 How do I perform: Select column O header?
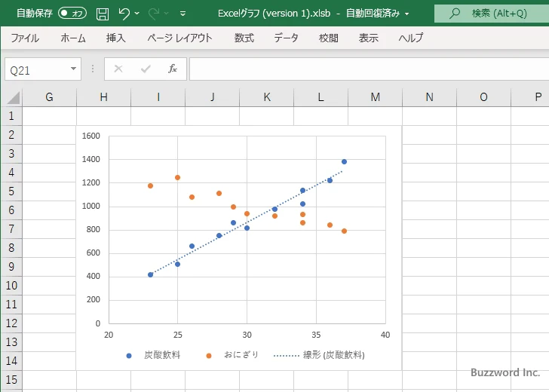(x=484, y=97)
